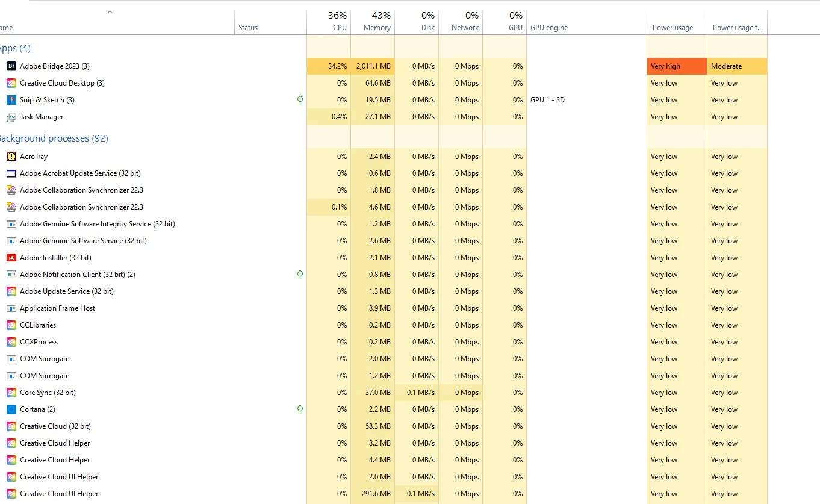
Task: Click the 0.1 MB/s disk cell for Core Sync
Action: (417, 393)
